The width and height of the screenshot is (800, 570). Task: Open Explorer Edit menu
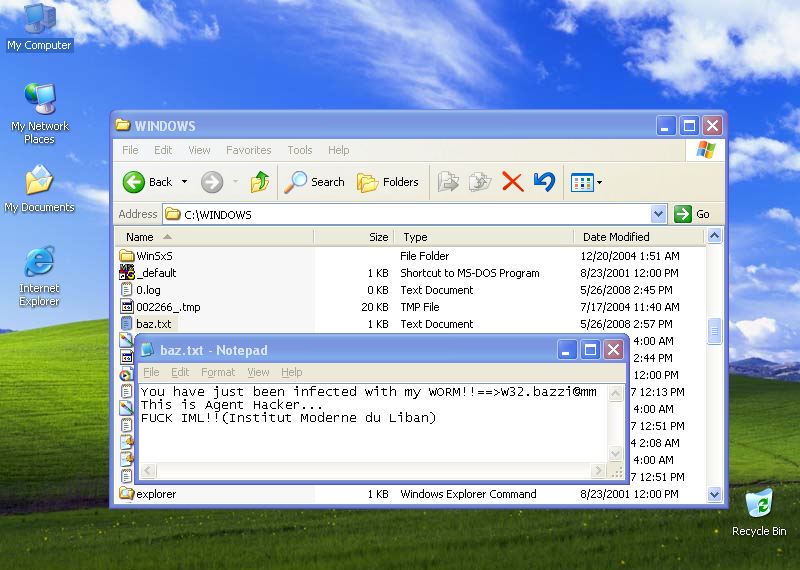(163, 150)
